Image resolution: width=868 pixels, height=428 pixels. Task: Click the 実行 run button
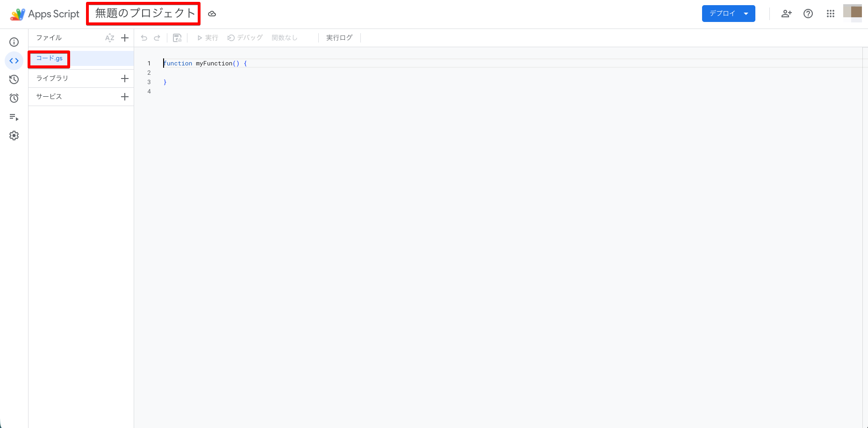208,38
